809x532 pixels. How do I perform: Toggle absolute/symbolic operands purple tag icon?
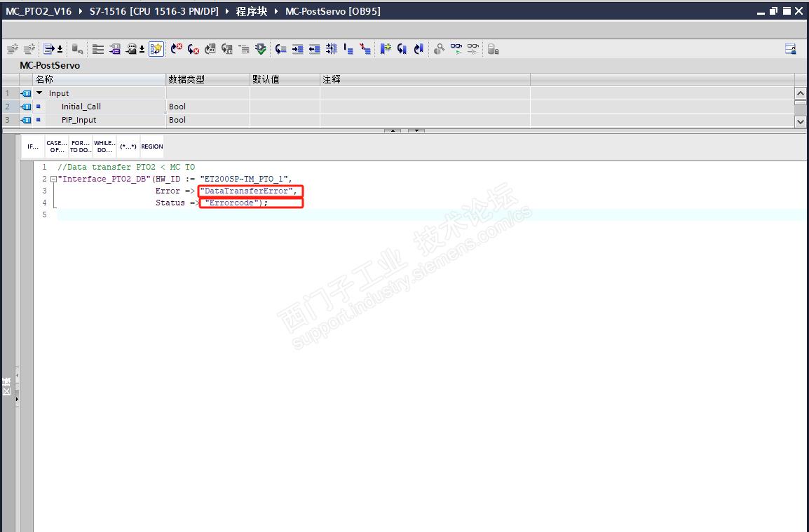coord(114,49)
